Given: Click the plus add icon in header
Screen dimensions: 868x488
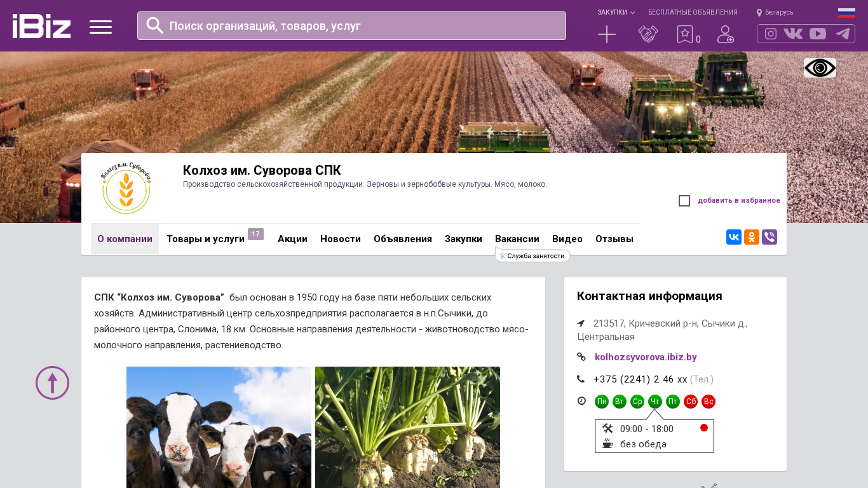Looking at the screenshot, I should click(607, 34).
